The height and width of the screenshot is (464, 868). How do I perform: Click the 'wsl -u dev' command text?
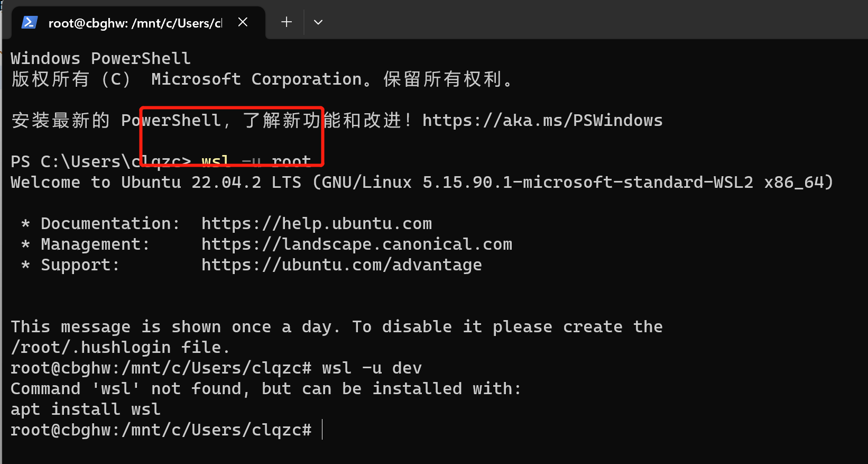(x=372, y=368)
